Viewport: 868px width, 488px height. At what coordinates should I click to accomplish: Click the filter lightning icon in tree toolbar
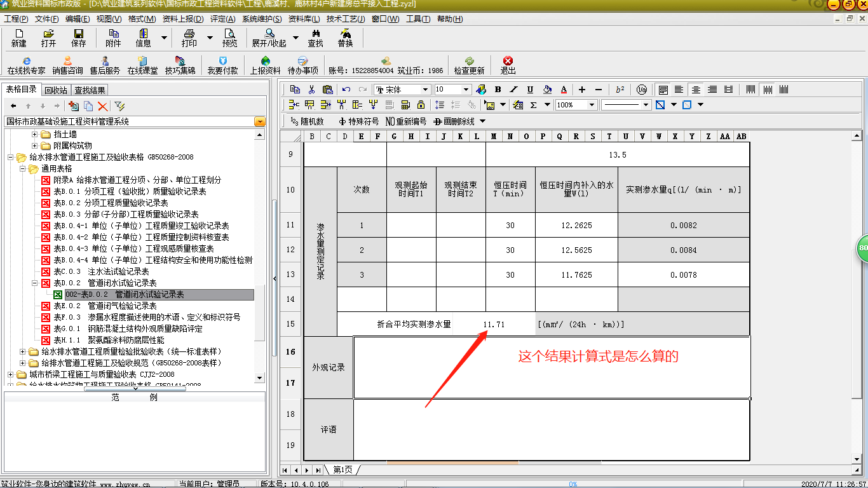pos(119,106)
